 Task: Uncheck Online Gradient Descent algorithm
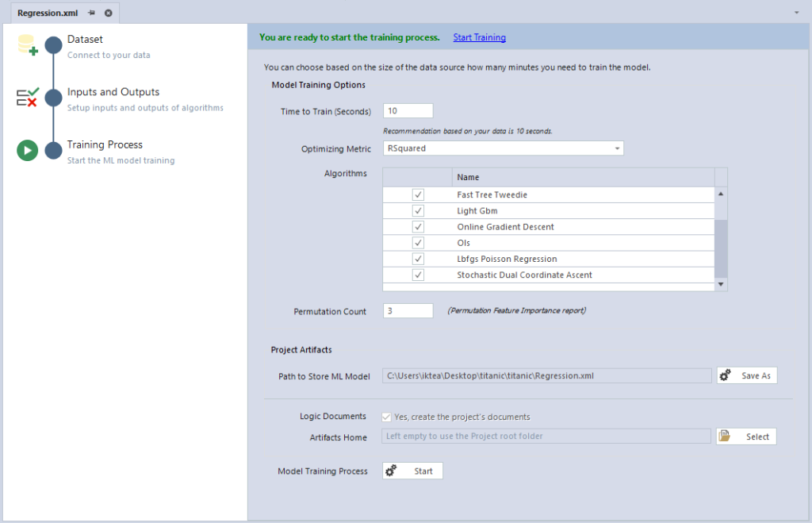pyautogui.click(x=418, y=226)
